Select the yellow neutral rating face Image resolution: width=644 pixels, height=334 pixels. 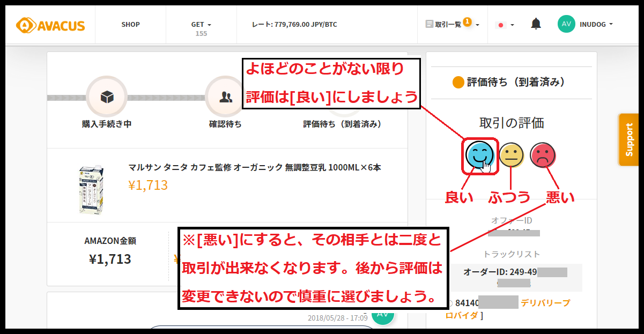click(511, 155)
